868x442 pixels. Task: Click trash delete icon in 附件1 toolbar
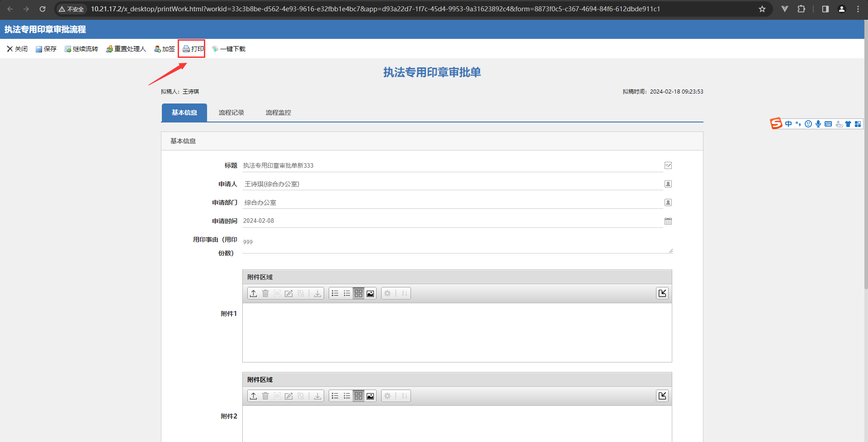[x=265, y=293]
